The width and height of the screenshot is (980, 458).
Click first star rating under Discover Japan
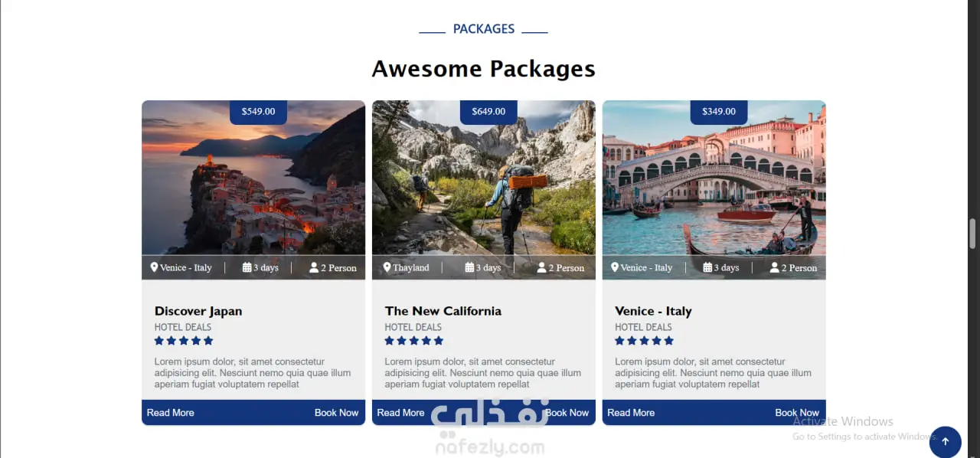pyautogui.click(x=159, y=341)
